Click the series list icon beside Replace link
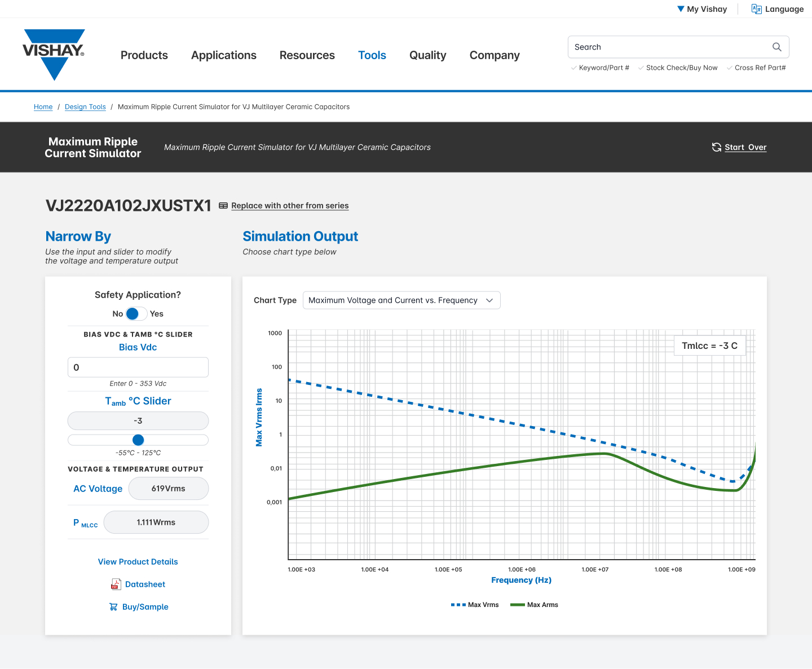The image size is (812, 669). pyautogui.click(x=223, y=206)
